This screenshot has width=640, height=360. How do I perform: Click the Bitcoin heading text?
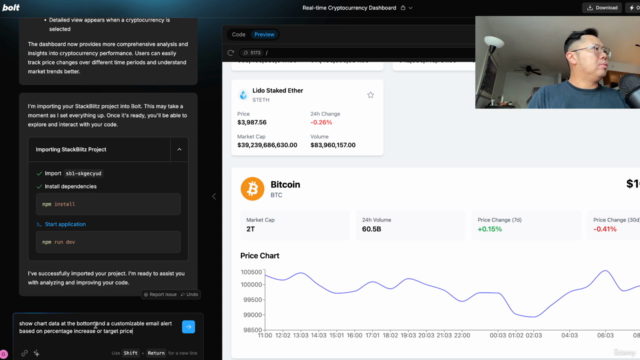coord(285,184)
